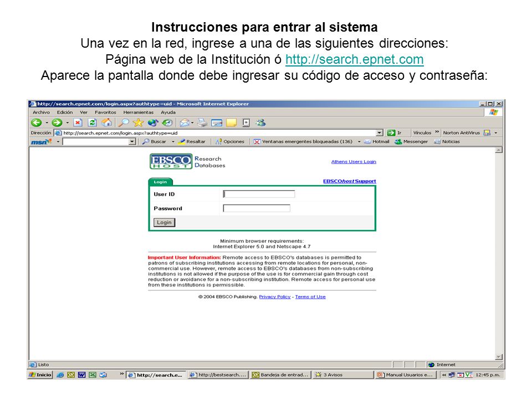Click the Ir go arrow button
The width and height of the screenshot is (532, 399).
click(x=395, y=132)
